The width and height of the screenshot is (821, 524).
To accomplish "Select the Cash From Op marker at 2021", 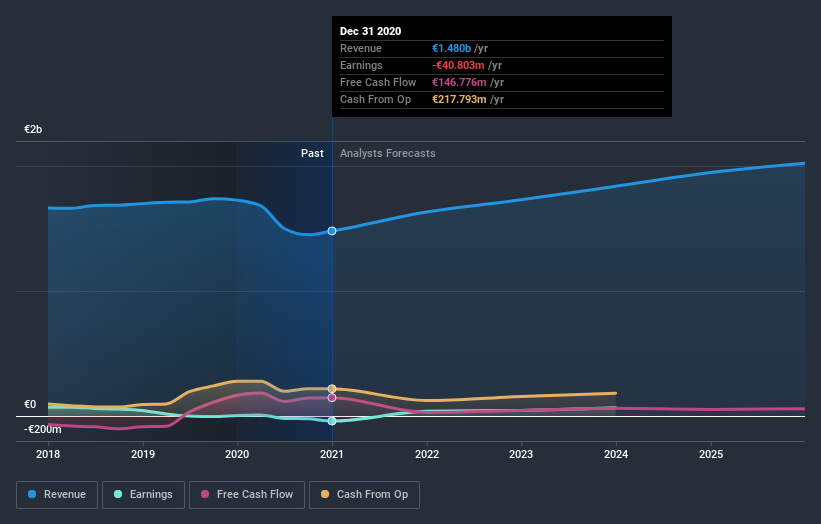I will pyautogui.click(x=332, y=389).
